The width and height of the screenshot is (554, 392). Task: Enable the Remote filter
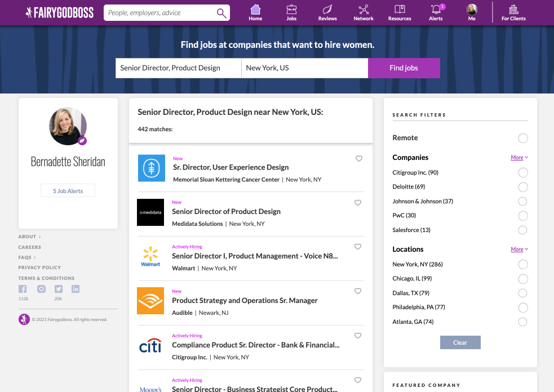coord(523,138)
